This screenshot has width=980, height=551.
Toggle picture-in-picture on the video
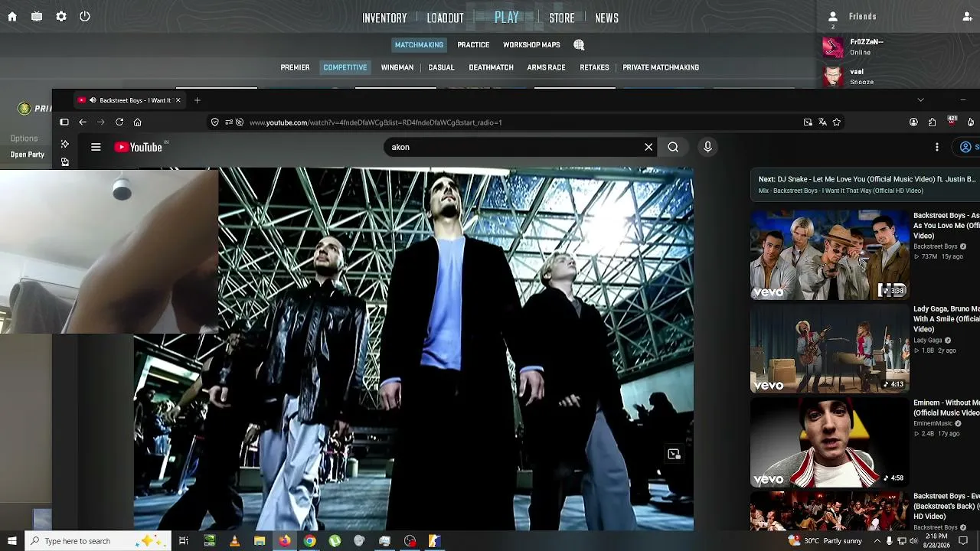click(674, 455)
